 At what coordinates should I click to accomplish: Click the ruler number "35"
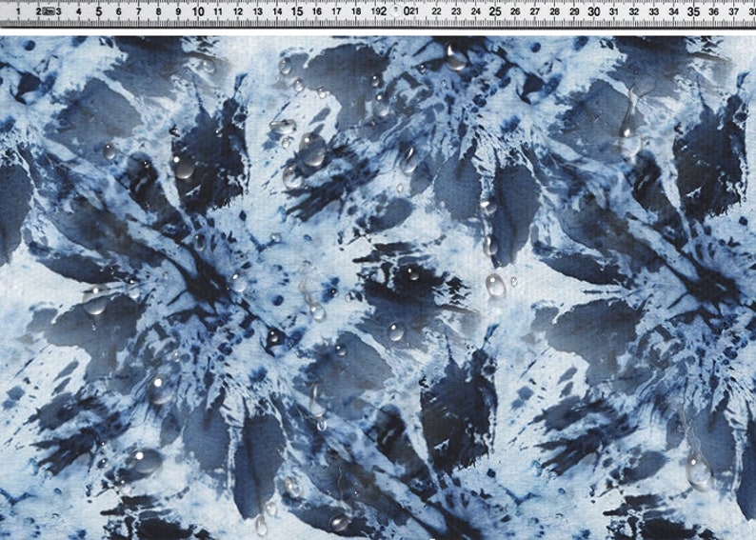point(693,11)
